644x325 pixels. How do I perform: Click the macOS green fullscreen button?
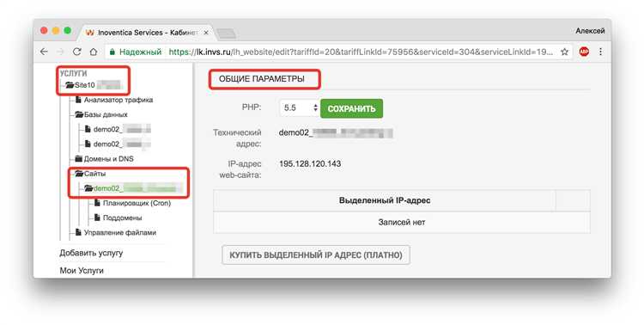(68, 30)
